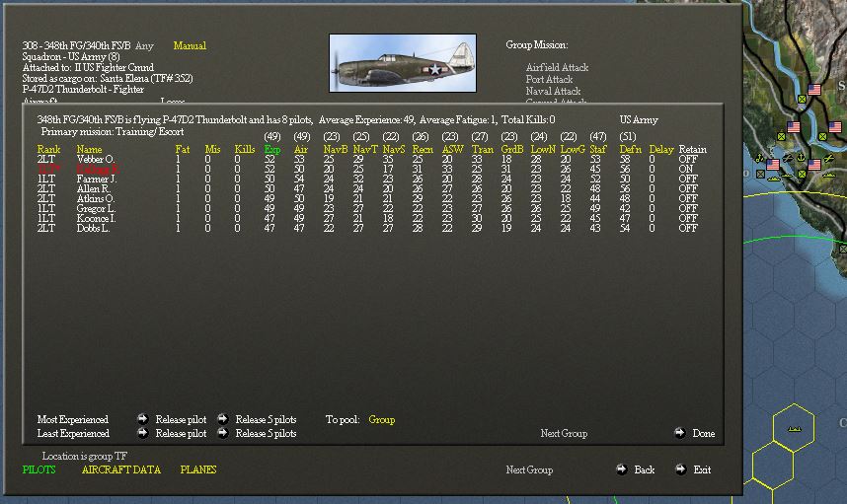Click arrow beside Most Experienced Release 5 pilots
The height and width of the screenshot is (504, 847).
click(222, 419)
